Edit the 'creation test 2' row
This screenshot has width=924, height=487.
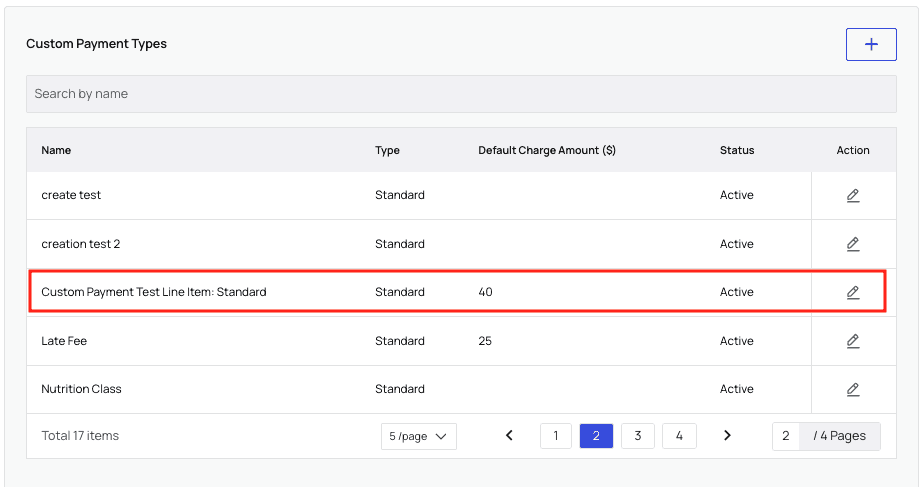[x=853, y=244]
